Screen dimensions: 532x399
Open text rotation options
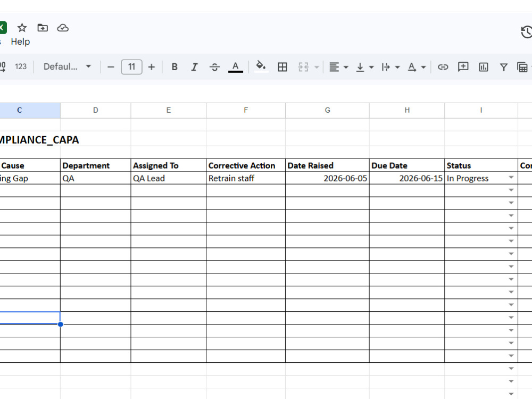coord(417,67)
